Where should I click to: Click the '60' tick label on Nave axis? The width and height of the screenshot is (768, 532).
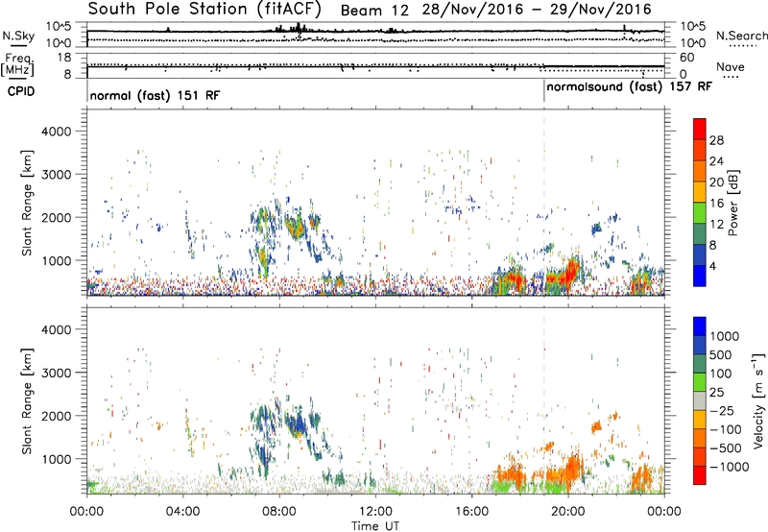point(687,58)
